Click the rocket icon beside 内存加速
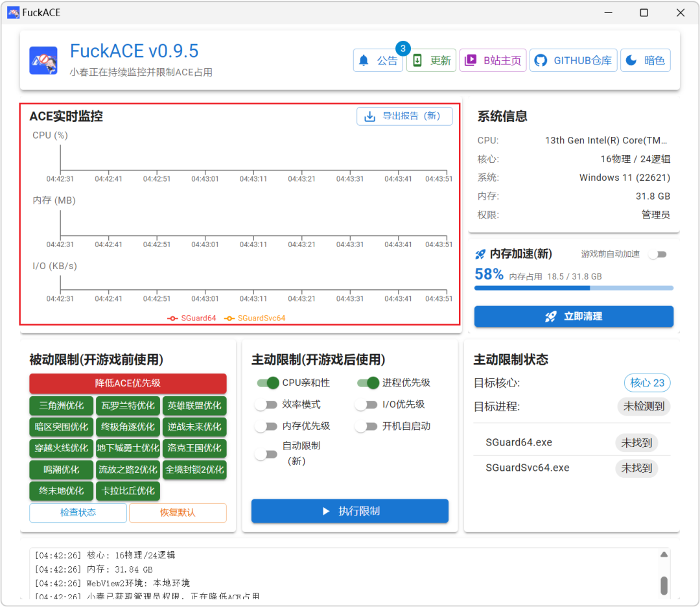 480,254
